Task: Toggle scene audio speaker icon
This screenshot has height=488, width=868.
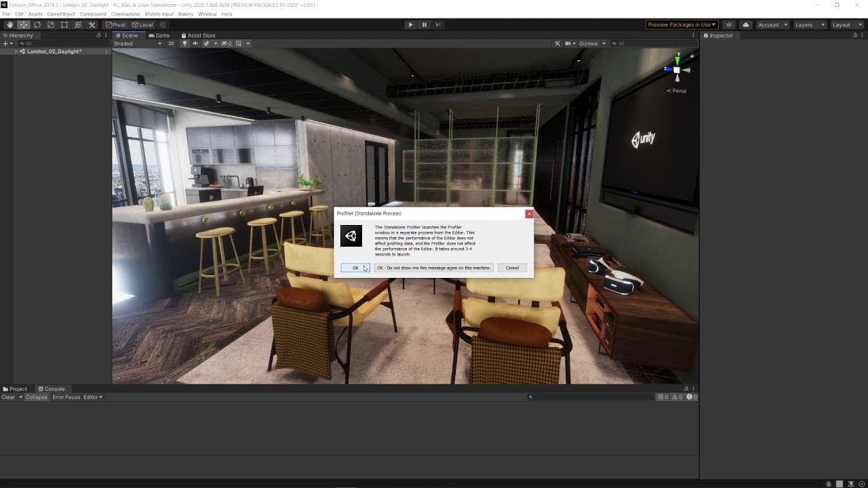Action: click(195, 43)
